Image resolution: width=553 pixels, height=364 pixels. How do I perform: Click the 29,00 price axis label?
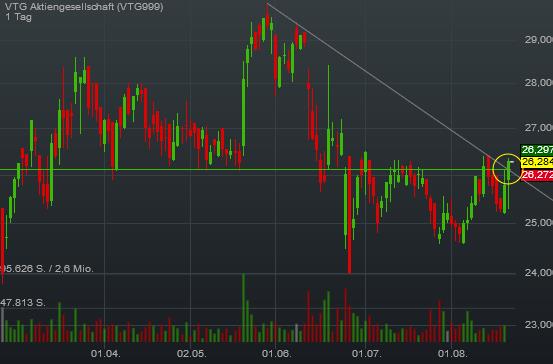[x=539, y=40]
